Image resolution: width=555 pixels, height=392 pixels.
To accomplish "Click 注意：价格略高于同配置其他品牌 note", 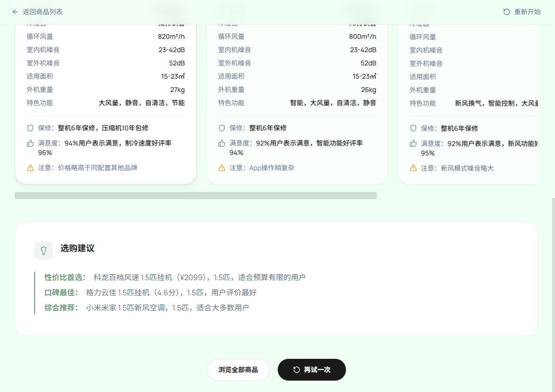I will tap(88, 168).
